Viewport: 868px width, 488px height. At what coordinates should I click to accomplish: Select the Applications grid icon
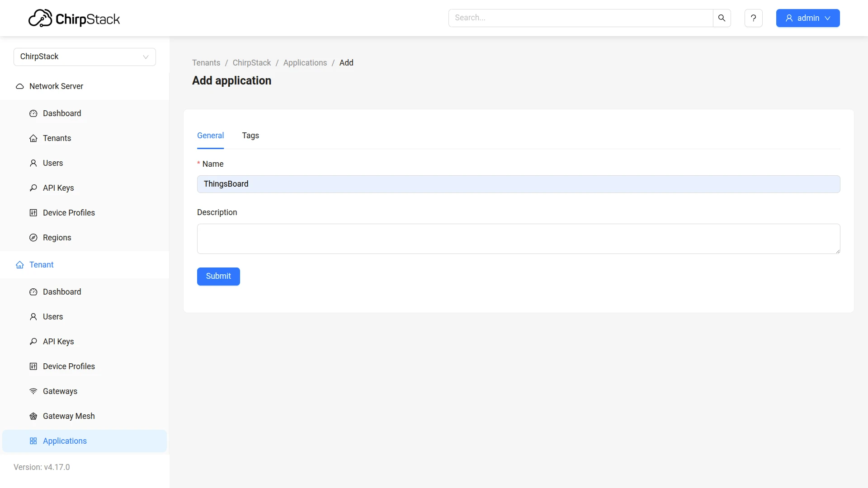[x=33, y=441]
